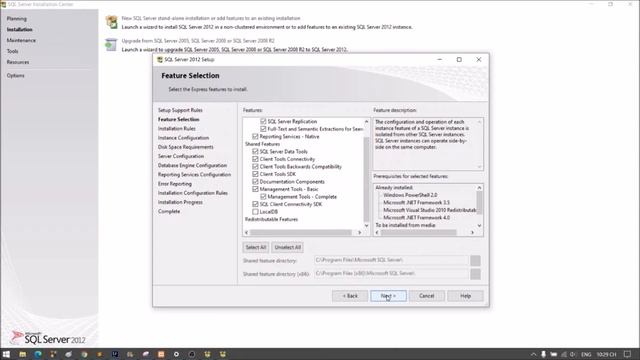Open Upgrade from SQL Server 2005 link

coord(198,41)
